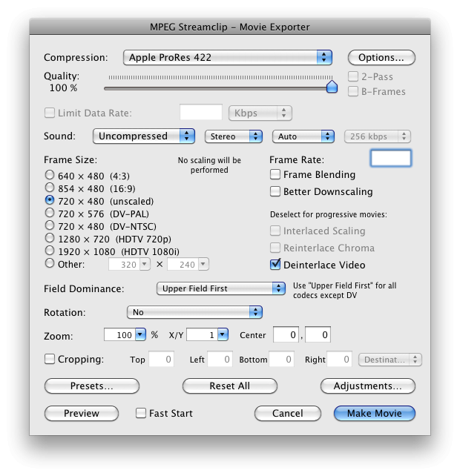Click the second Center coordinate field
This screenshot has height=476, width=460.
point(318,334)
